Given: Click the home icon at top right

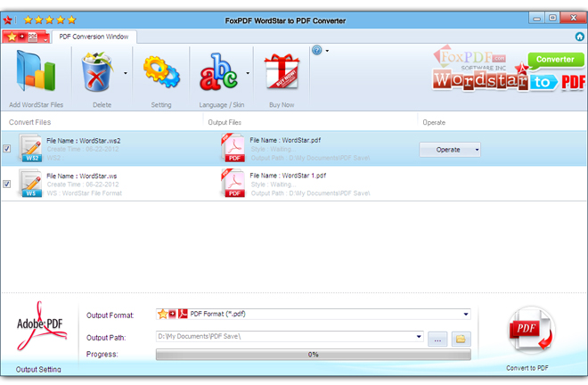Looking at the screenshot, I should 580,37.
